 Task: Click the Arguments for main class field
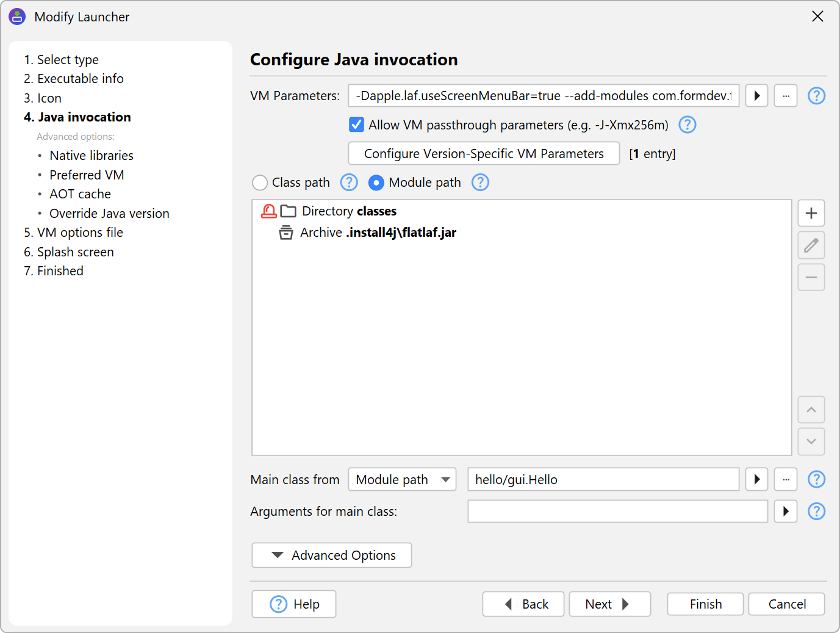(617, 511)
